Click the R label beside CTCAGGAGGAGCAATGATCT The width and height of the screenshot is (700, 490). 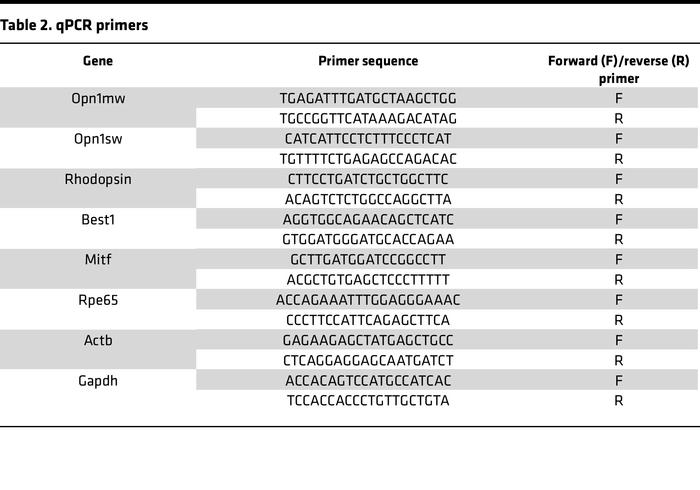coord(619,360)
